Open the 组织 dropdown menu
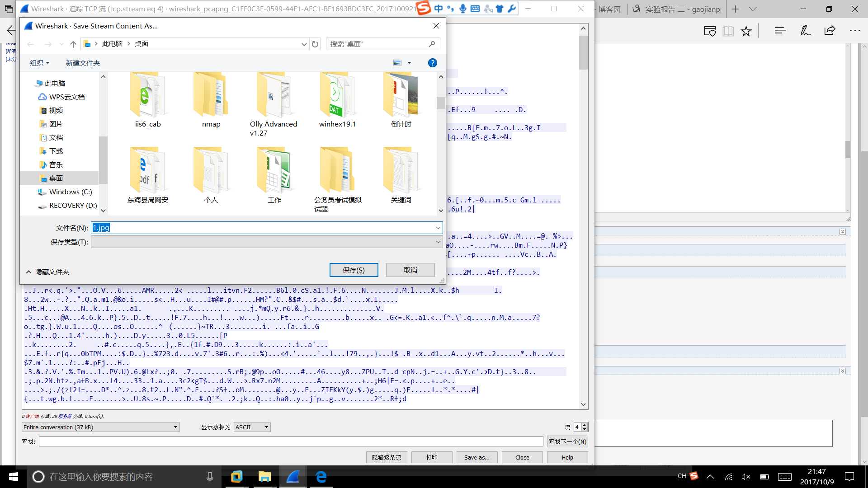Screen dimensions: 868x488 click(39, 63)
